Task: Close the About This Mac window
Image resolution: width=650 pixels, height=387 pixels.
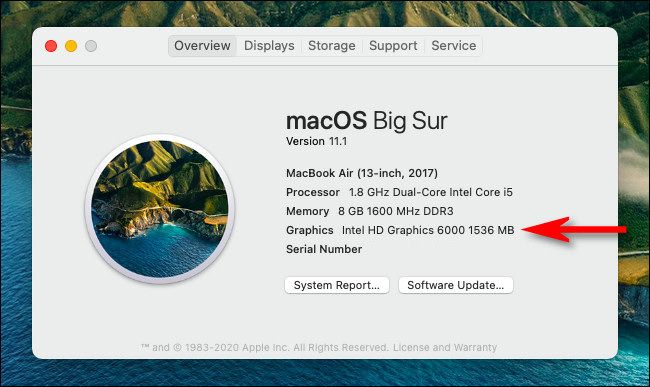Action: (51, 46)
